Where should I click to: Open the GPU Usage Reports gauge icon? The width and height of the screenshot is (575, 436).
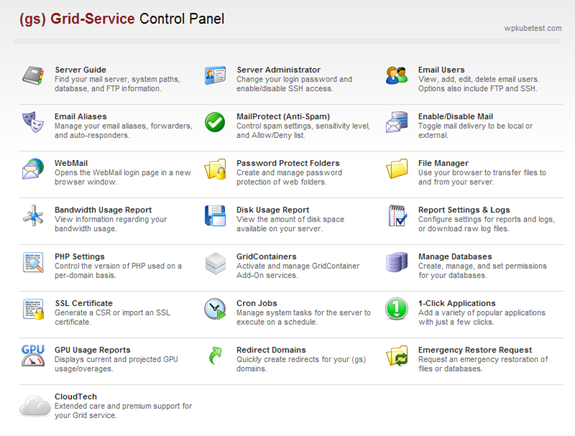click(x=33, y=355)
